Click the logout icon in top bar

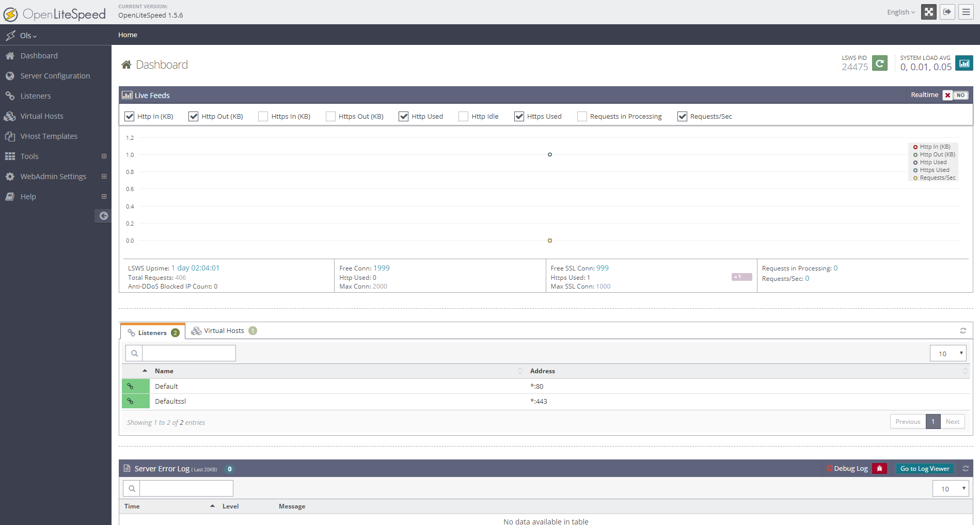click(x=947, y=12)
